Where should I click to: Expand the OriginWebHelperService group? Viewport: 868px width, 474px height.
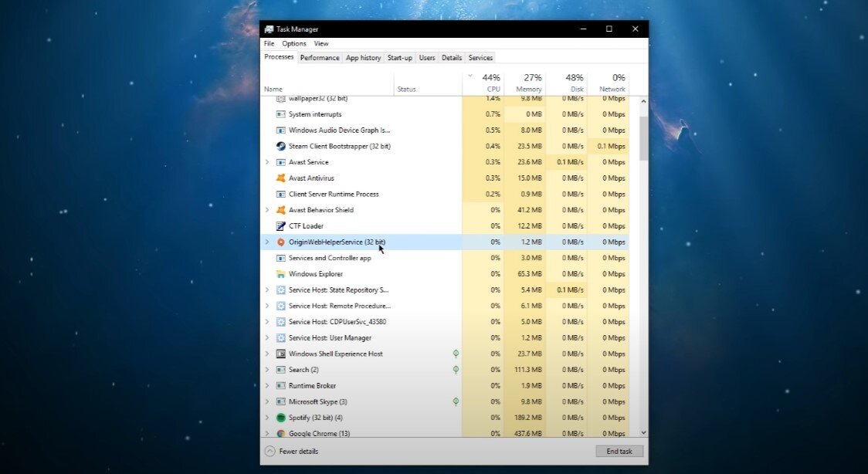(267, 242)
